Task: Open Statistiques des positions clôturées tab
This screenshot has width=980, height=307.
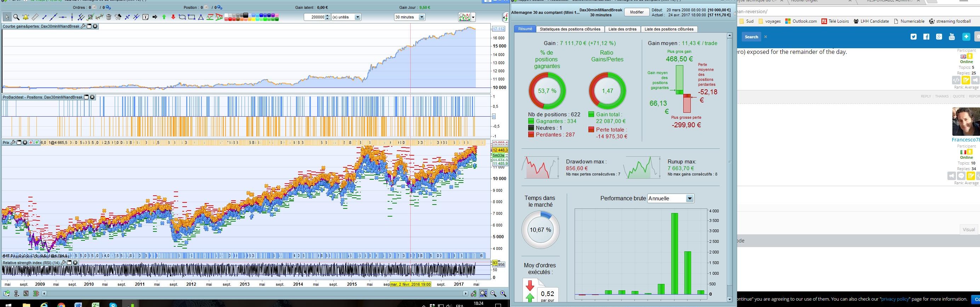Action: click(x=570, y=29)
